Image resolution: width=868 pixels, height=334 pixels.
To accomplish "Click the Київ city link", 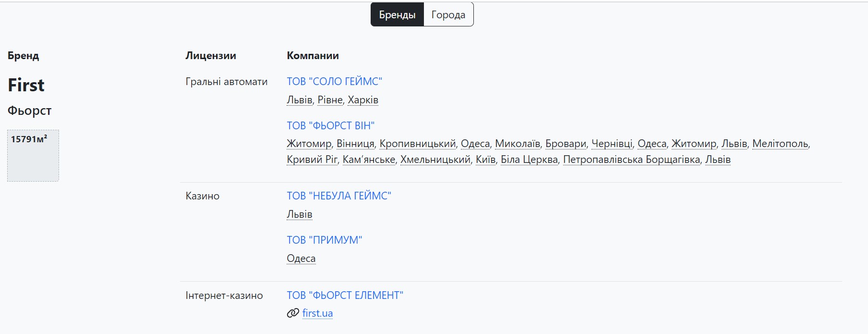I will pos(485,160).
